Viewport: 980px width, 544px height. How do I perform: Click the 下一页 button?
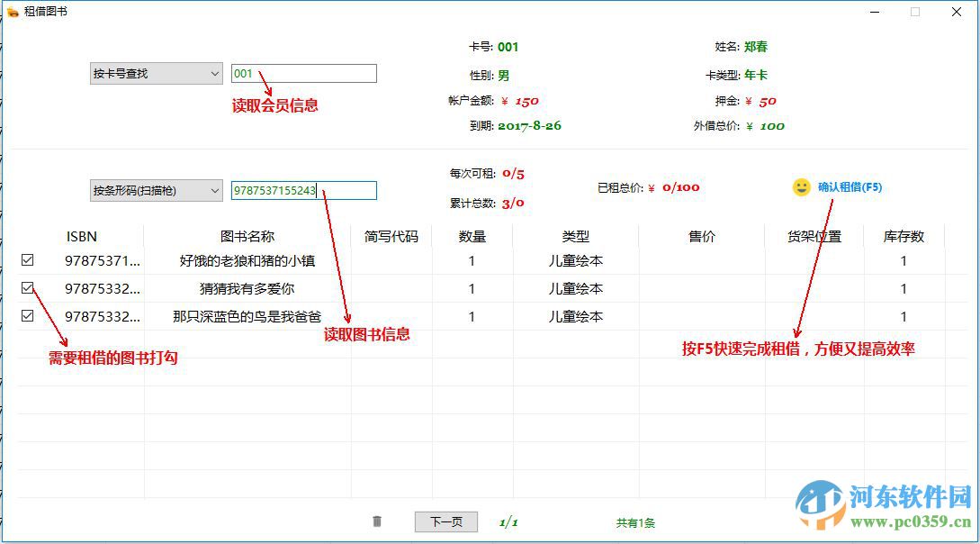coord(445,521)
